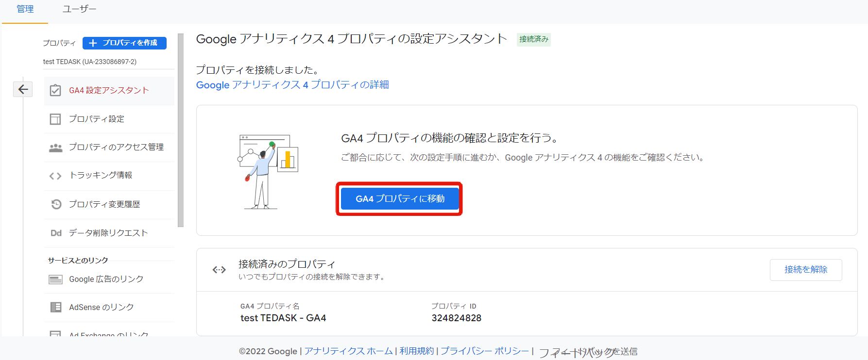Open the プライバシー ポリシー footer link

[484, 351]
